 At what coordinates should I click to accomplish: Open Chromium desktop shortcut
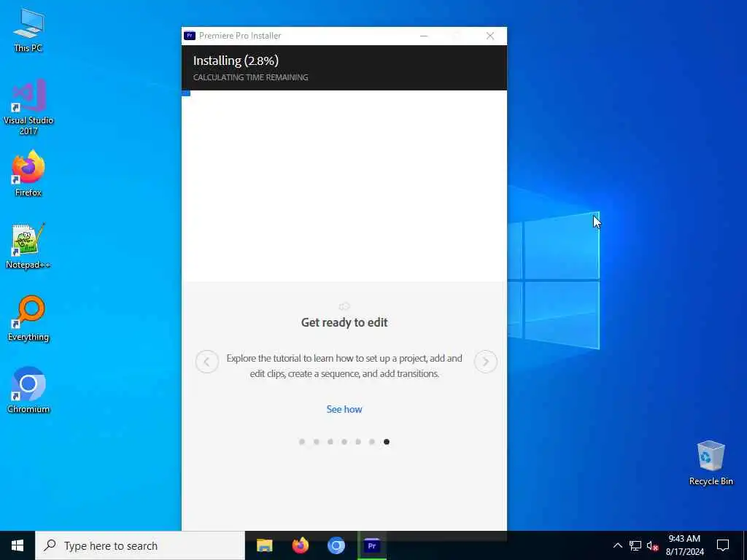(x=28, y=390)
